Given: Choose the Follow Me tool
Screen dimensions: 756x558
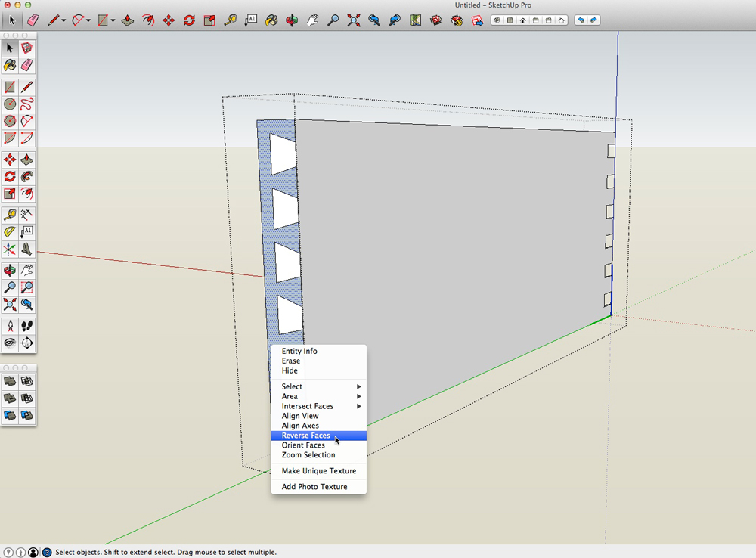Looking at the screenshot, I should click(x=27, y=177).
